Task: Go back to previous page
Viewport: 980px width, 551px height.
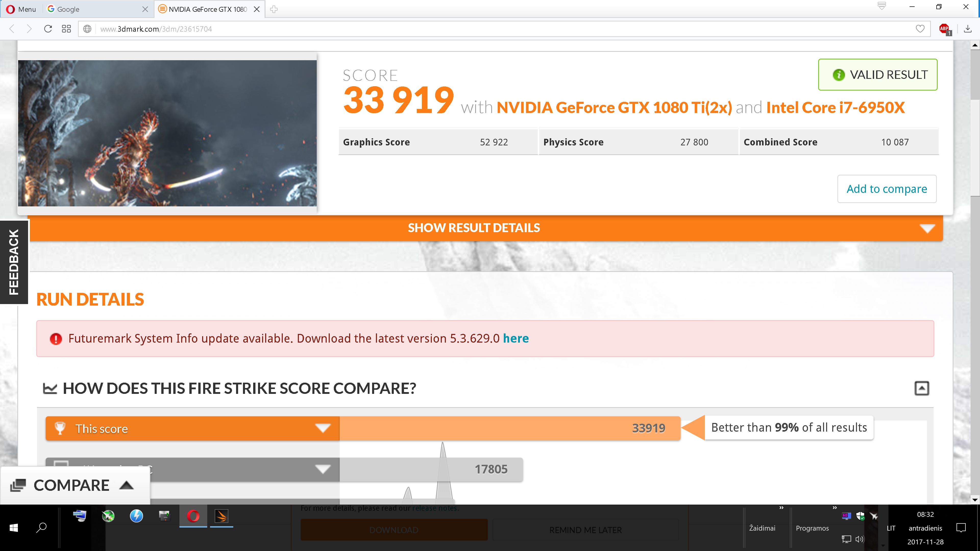Action: coord(12,29)
